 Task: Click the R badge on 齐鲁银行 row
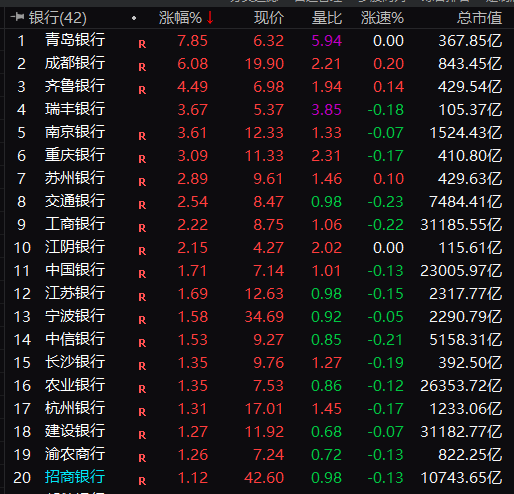(142, 90)
